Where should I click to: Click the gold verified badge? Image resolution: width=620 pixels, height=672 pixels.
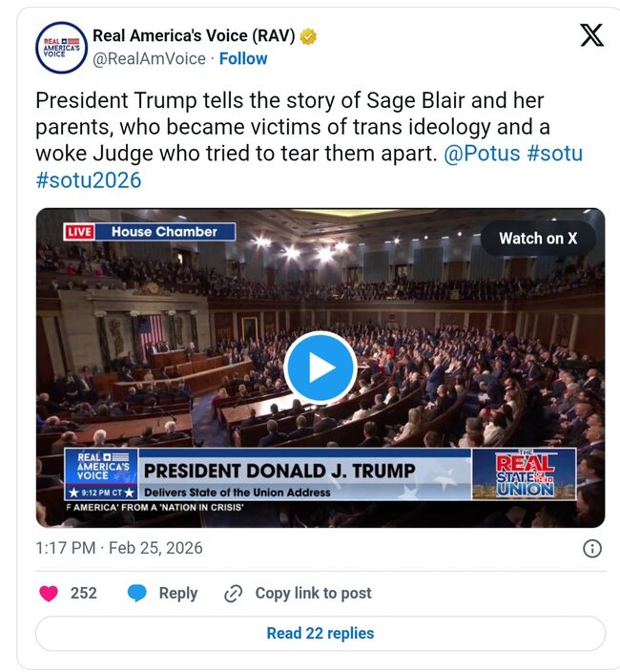click(x=308, y=37)
